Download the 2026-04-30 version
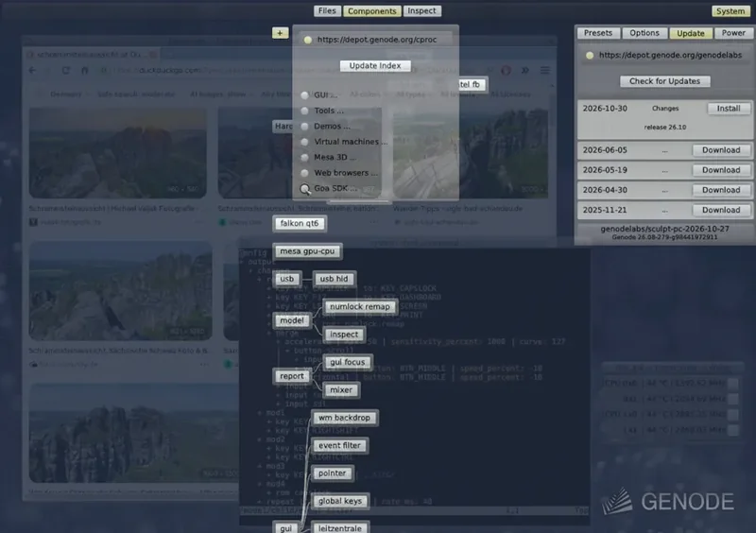 (x=721, y=190)
